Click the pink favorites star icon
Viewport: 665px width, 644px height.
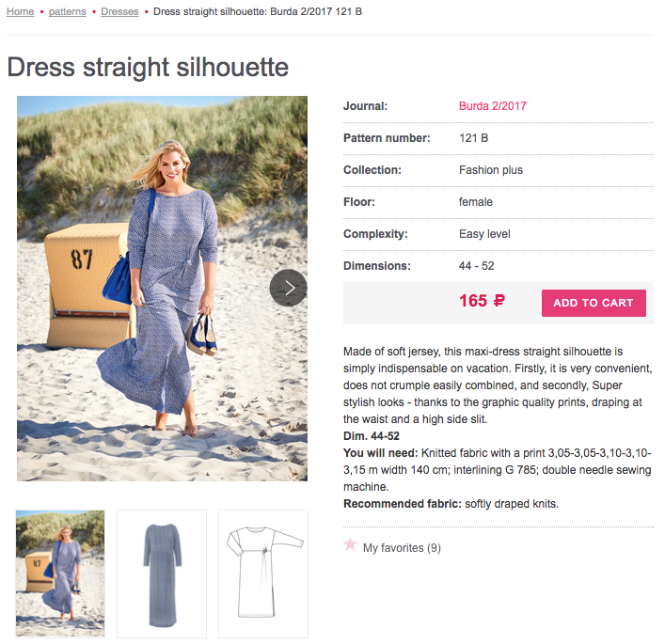pyautogui.click(x=351, y=544)
